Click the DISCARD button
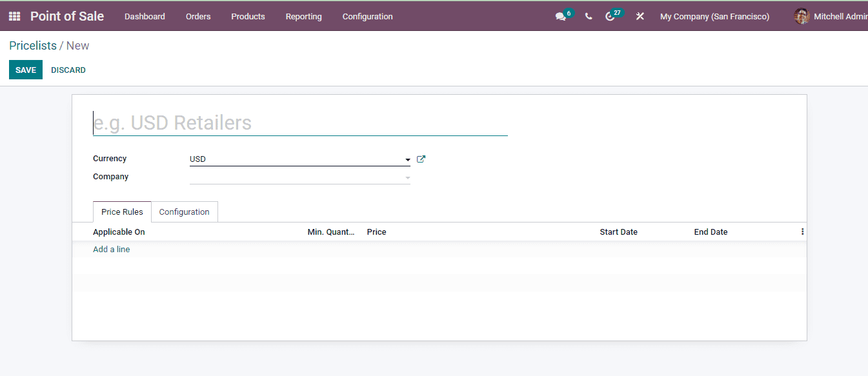This screenshot has width=868, height=376. 68,70
